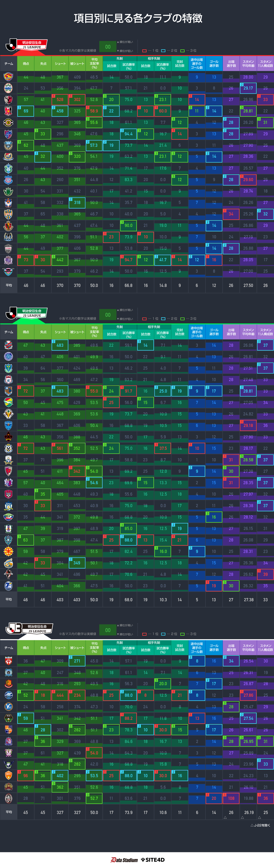This screenshot has height=868, width=274.
Task: Click the 96 goals cell in J3 table
Action: coord(26,776)
